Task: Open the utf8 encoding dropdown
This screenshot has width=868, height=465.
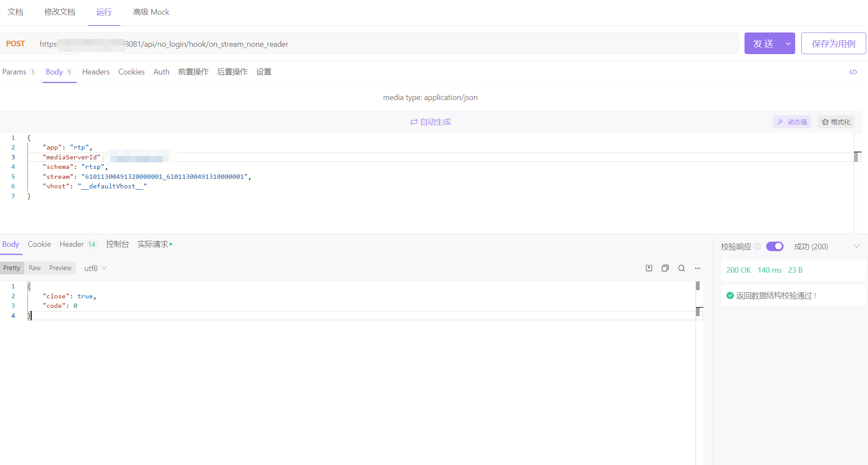Action: (x=94, y=268)
